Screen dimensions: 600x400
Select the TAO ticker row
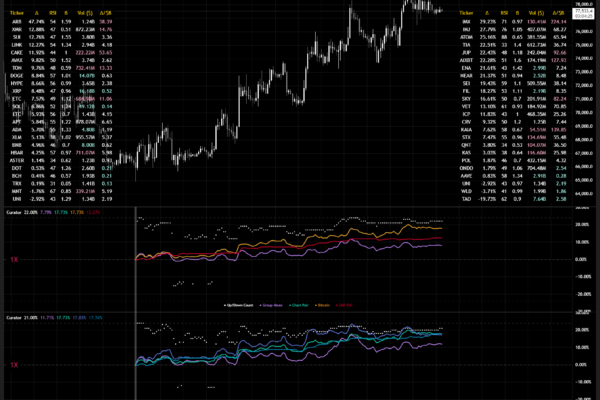point(513,199)
